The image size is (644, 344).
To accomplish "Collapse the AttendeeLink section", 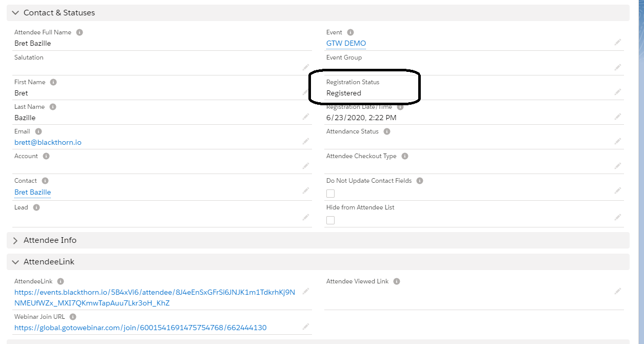I will [x=15, y=262].
